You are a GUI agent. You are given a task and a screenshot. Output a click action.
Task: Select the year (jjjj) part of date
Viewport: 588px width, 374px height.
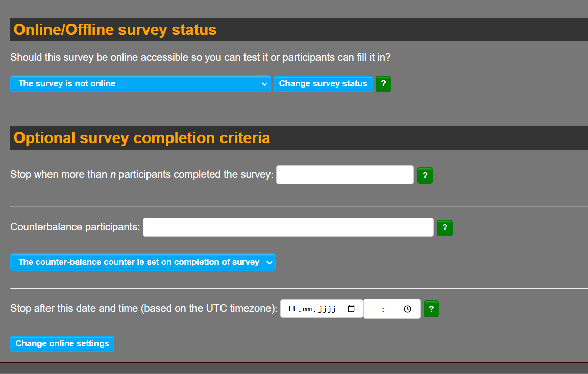click(326, 309)
